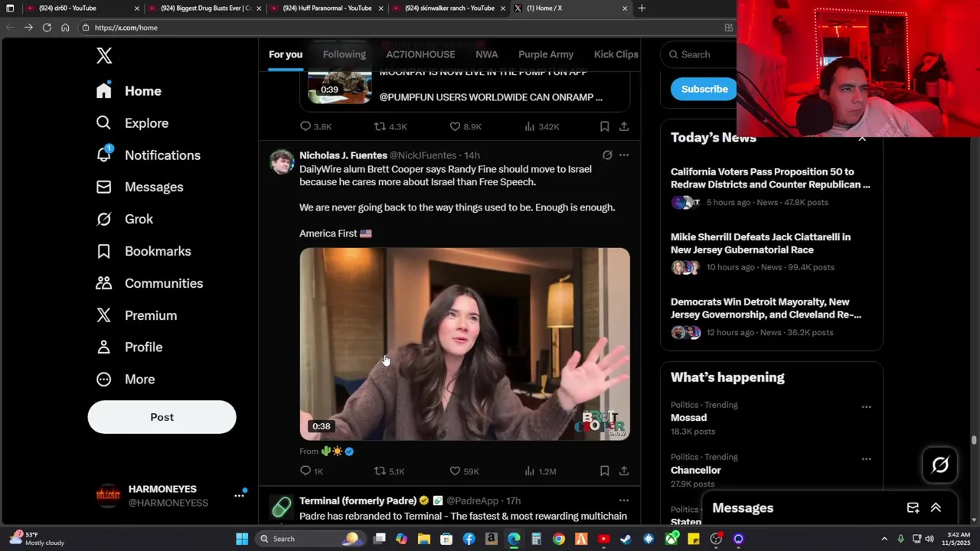Repost the Fuentes post (5.1K)

click(389, 471)
